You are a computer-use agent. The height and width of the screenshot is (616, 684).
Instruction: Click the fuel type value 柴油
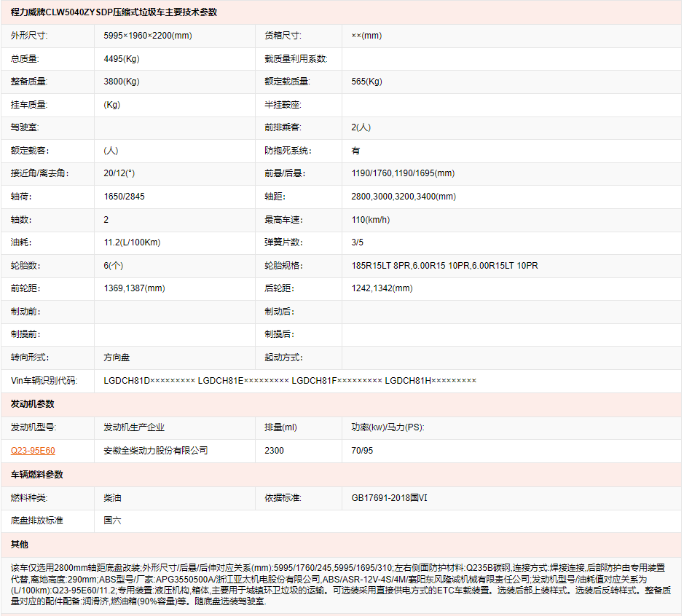click(113, 498)
